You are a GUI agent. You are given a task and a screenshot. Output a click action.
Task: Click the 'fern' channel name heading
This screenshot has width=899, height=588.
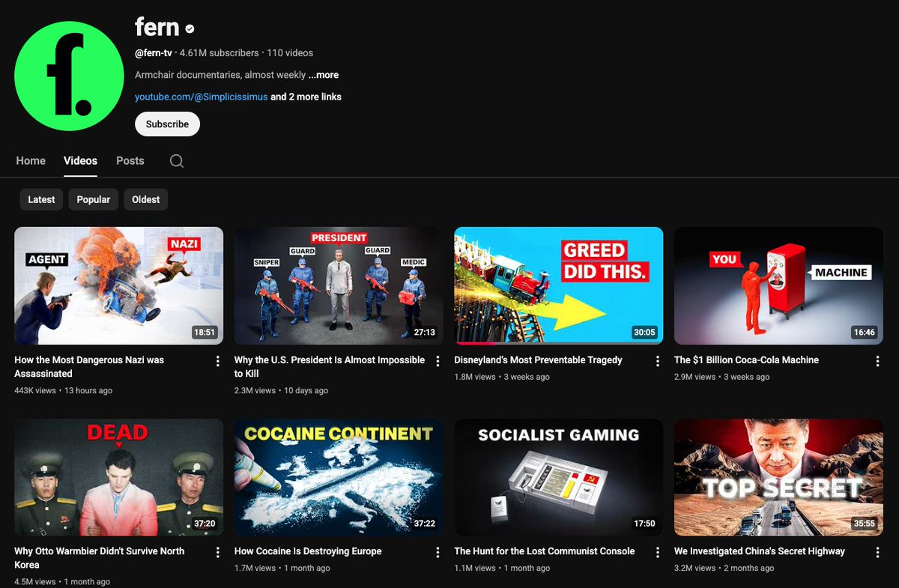tap(157, 28)
